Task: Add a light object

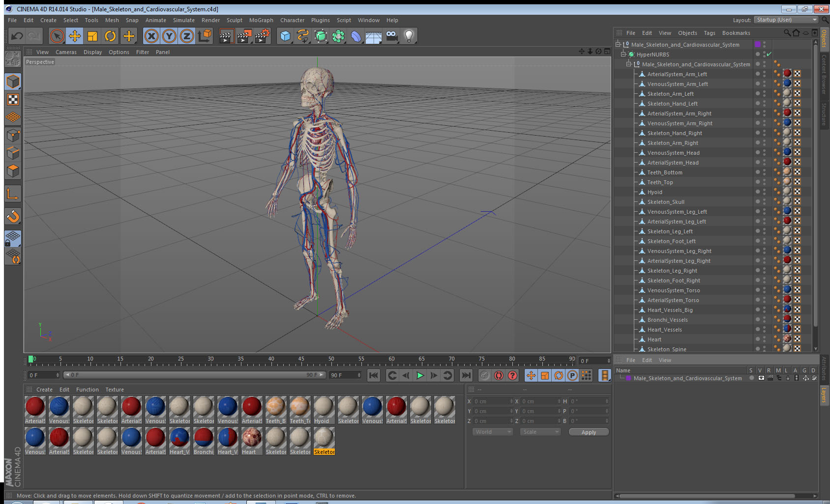Action: point(409,36)
